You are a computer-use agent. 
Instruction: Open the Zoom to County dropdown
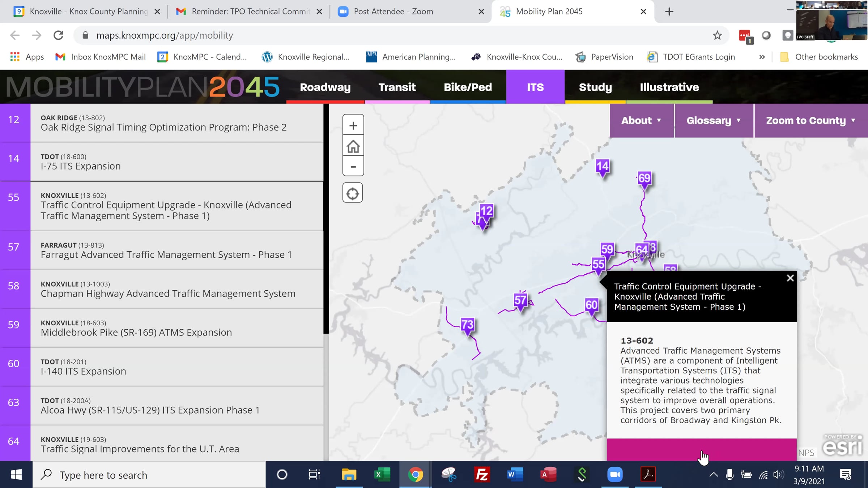811,120
